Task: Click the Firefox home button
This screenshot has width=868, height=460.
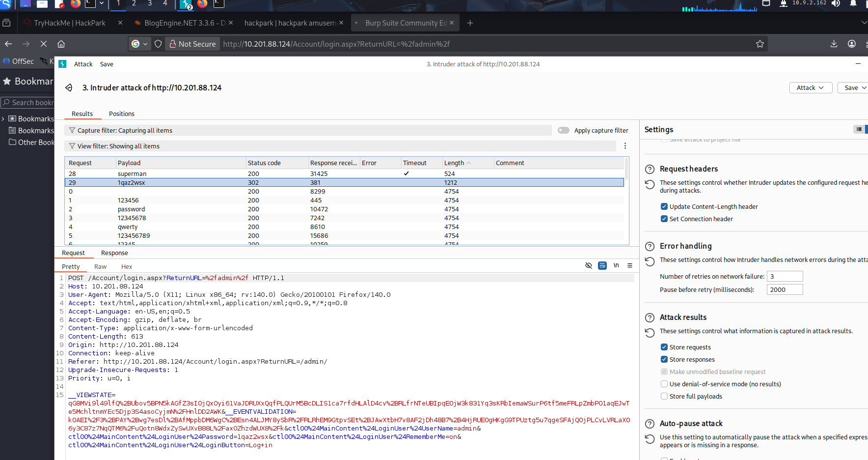Action: coord(61,44)
